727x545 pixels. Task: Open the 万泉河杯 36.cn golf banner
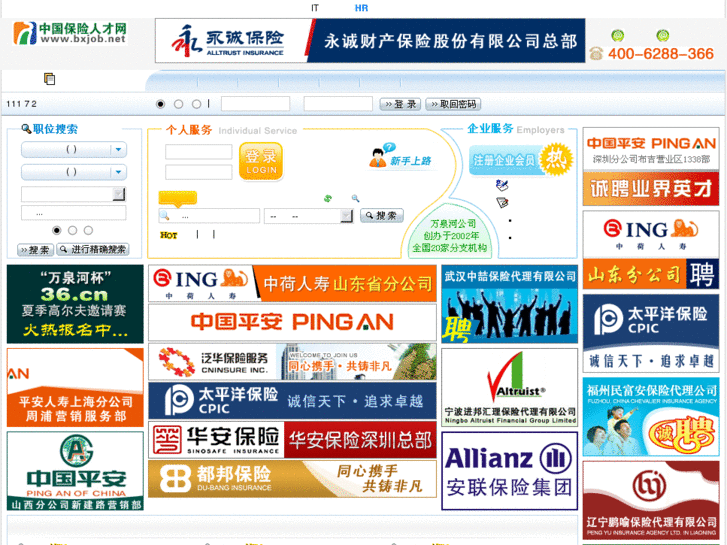tap(75, 304)
